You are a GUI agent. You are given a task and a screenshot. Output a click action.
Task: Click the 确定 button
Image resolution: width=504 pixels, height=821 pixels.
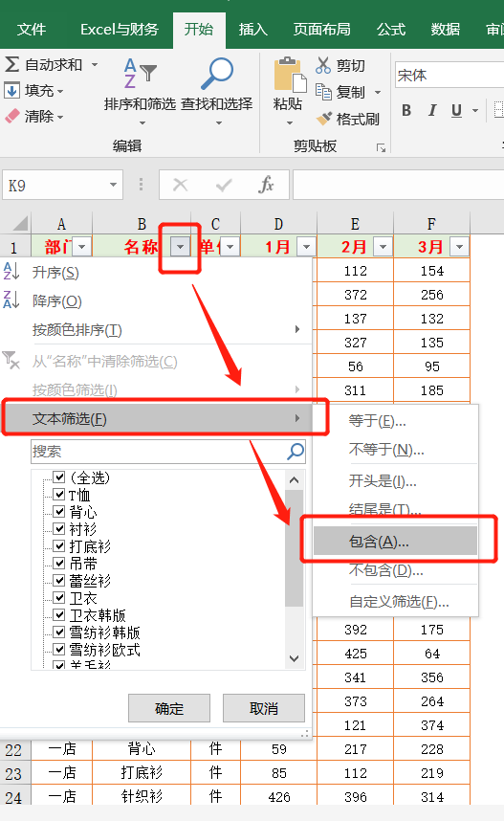click(x=169, y=708)
